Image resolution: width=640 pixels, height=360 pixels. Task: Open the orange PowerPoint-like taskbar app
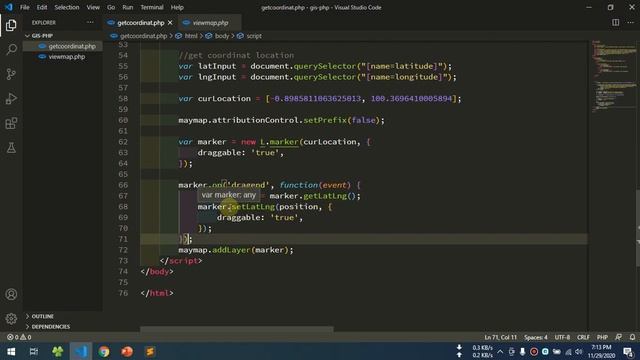(x=127, y=351)
